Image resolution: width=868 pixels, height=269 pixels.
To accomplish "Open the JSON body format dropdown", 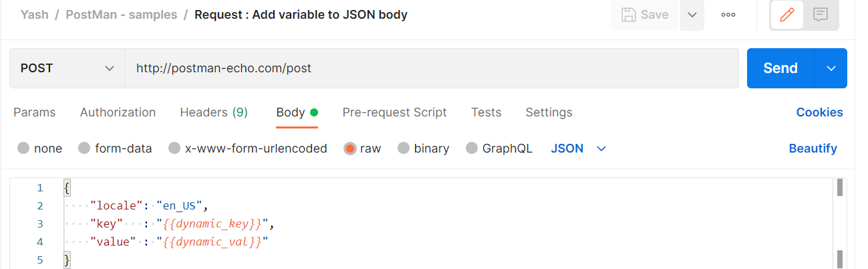I will 579,149.
